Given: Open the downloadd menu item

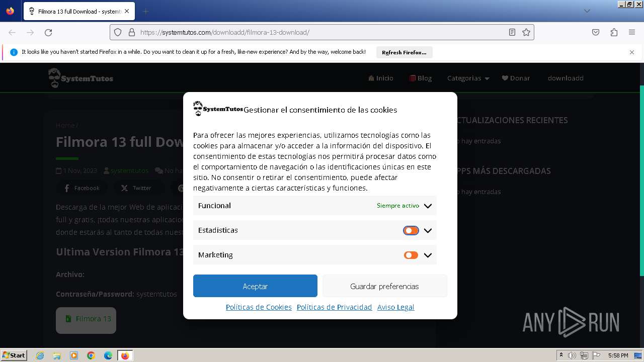Looking at the screenshot, I should click(x=566, y=78).
